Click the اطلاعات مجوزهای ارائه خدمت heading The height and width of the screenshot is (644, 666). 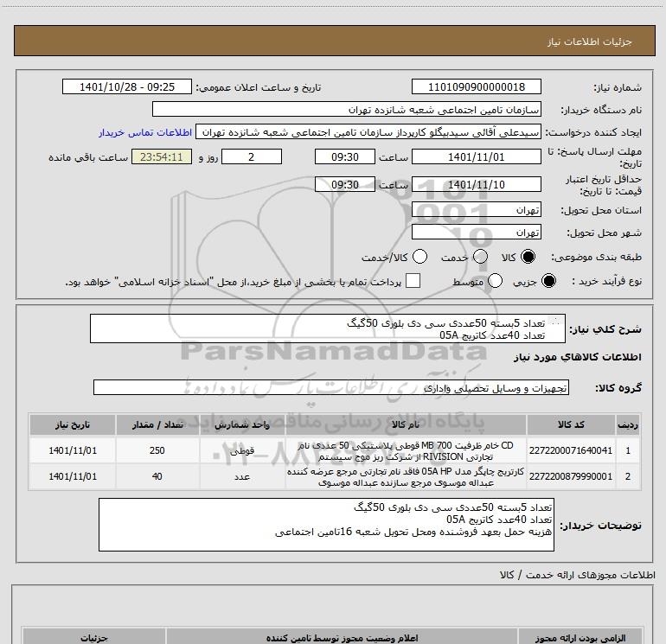tap(578, 575)
